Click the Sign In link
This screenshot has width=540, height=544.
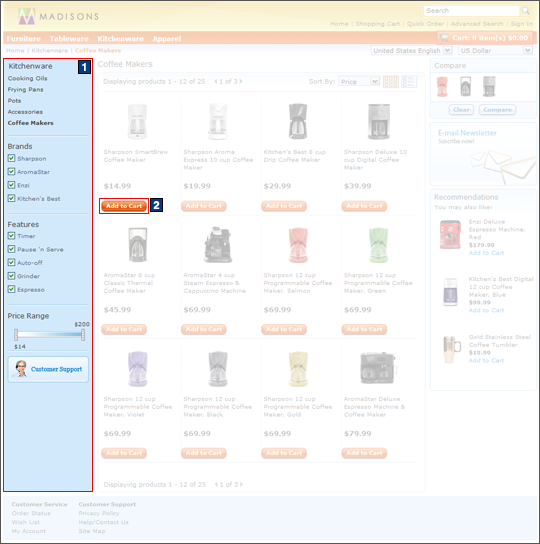point(522,24)
